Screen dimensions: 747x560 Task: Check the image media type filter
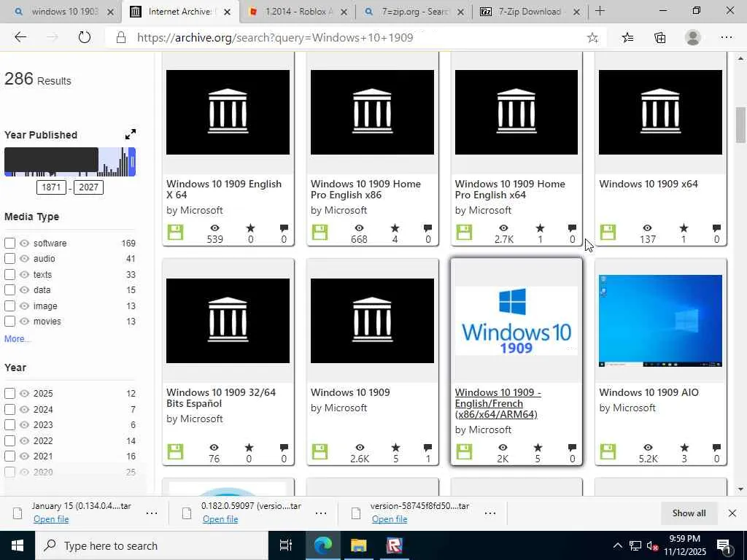coord(10,306)
